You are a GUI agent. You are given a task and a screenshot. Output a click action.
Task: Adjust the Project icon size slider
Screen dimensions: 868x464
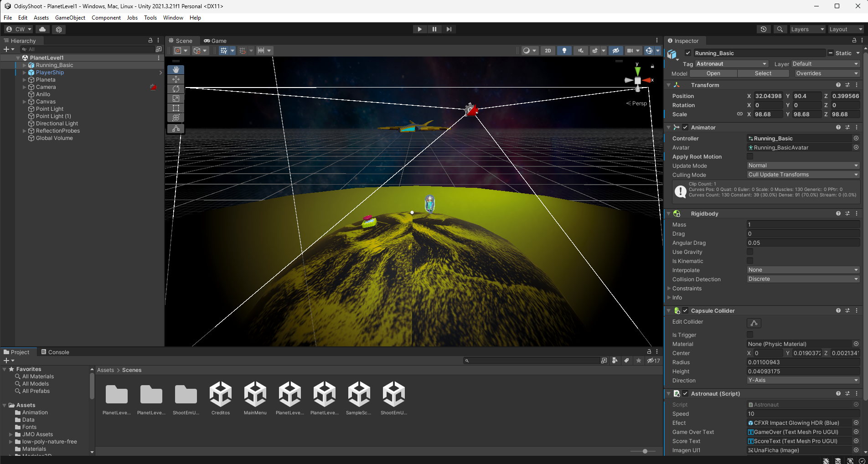[x=645, y=451]
